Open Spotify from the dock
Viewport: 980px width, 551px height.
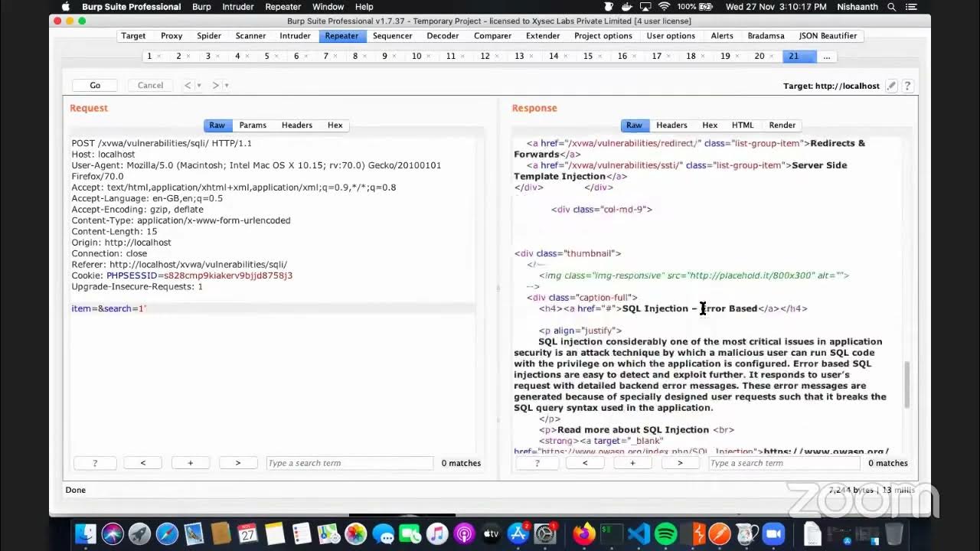pos(666,533)
